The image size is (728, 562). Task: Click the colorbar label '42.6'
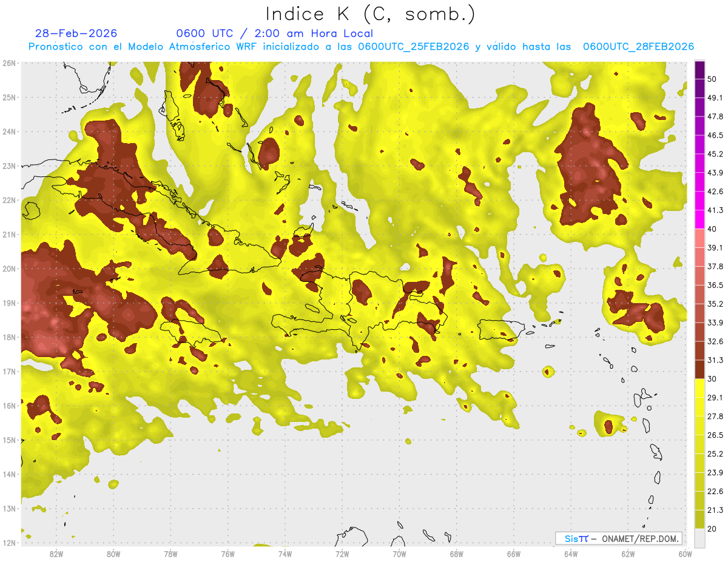click(715, 192)
